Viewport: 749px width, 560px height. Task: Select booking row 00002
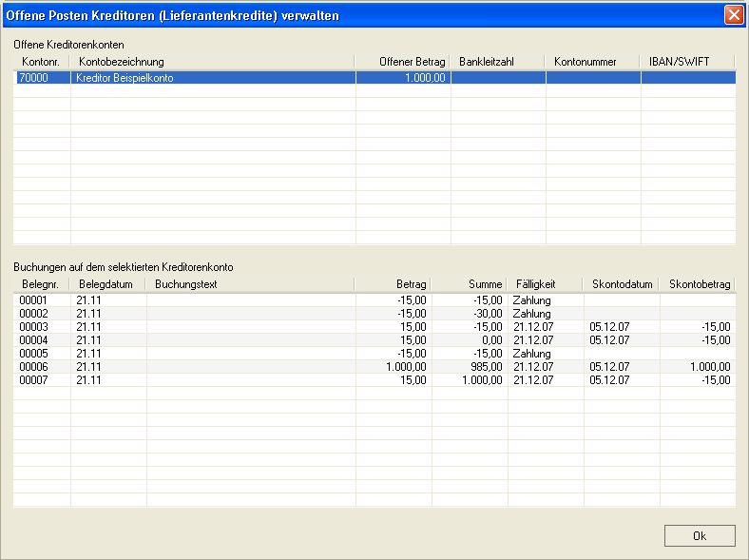pyautogui.click(x=374, y=314)
